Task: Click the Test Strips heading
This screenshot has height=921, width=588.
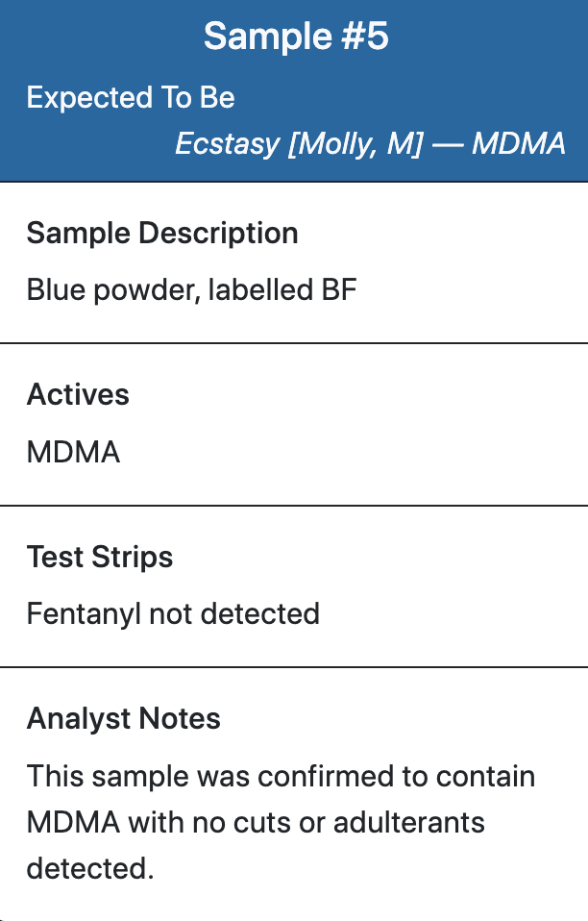Action: (100, 557)
